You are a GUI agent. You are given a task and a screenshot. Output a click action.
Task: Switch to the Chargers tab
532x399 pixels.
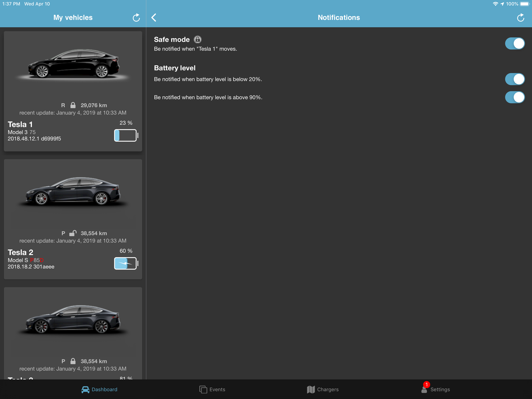(323, 389)
